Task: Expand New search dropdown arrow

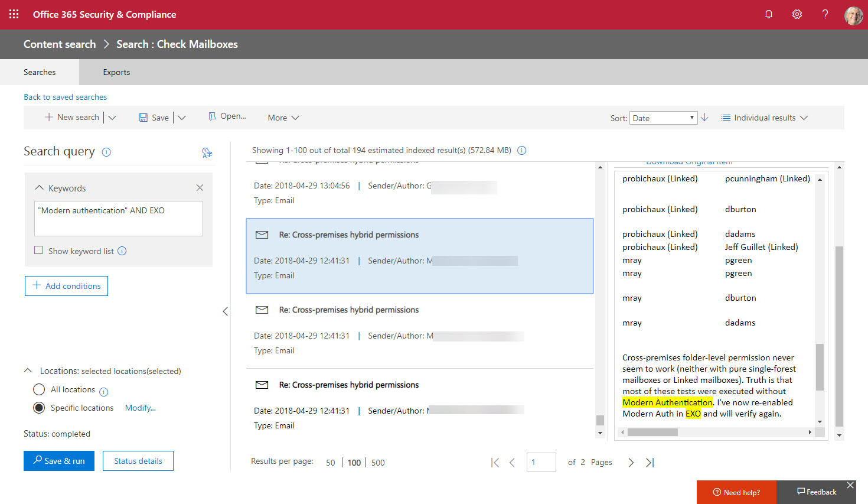Action: coord(112,118)
